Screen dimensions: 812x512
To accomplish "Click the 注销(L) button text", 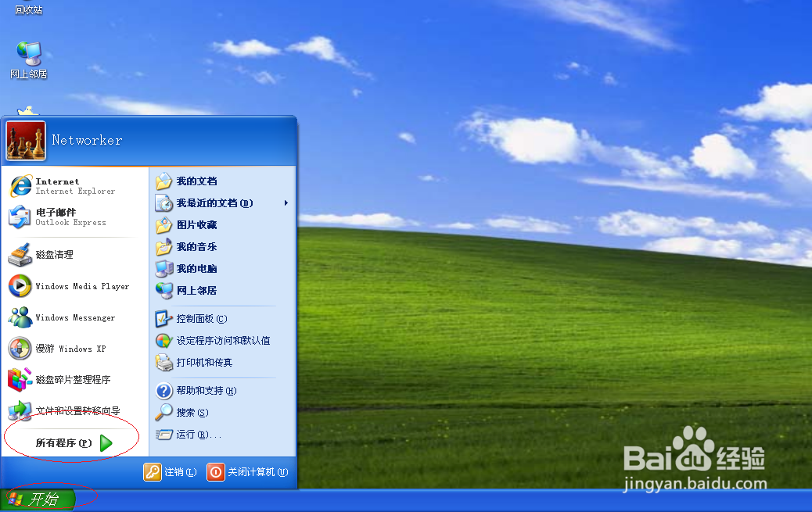I will [181, 472].
